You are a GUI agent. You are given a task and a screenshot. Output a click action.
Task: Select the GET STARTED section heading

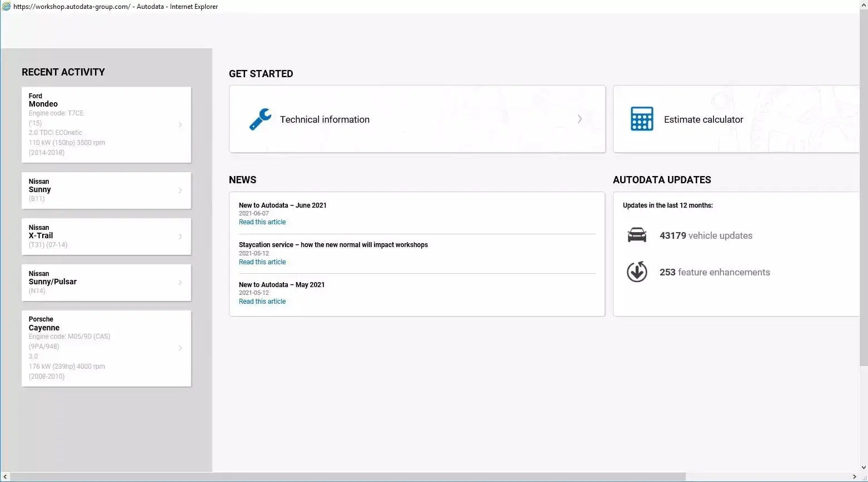coord(261,73)
